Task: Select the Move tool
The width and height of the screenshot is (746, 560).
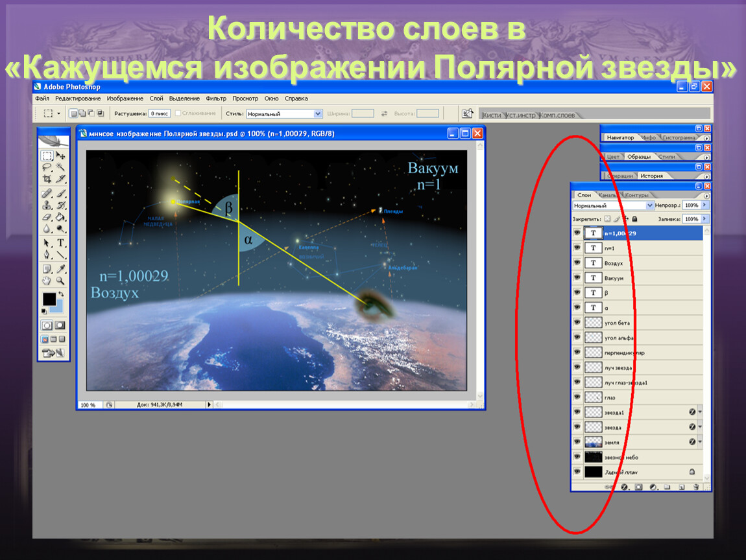Action: [x=60, y=156]
